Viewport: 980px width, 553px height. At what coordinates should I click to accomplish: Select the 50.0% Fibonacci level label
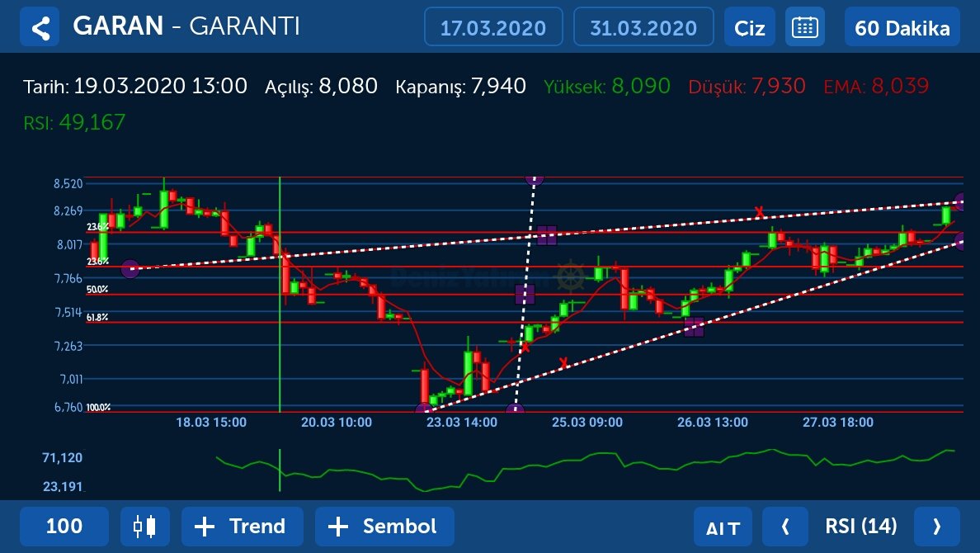[x=97, y=289]
